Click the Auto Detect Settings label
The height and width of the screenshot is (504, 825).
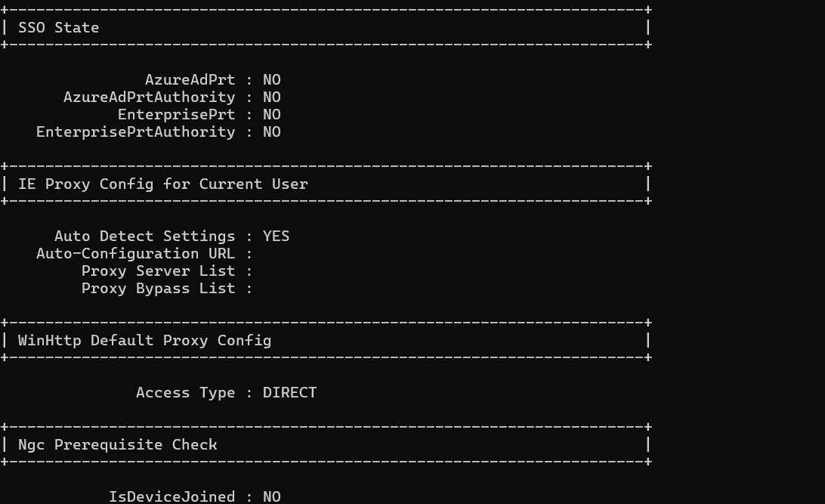[145, 236]
